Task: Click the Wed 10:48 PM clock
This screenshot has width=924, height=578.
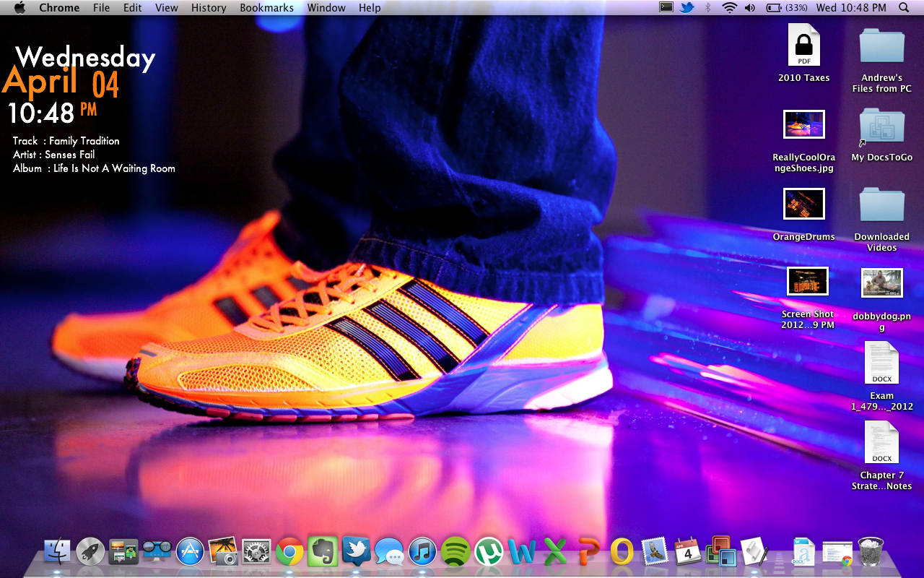Action: click(851, 8)
